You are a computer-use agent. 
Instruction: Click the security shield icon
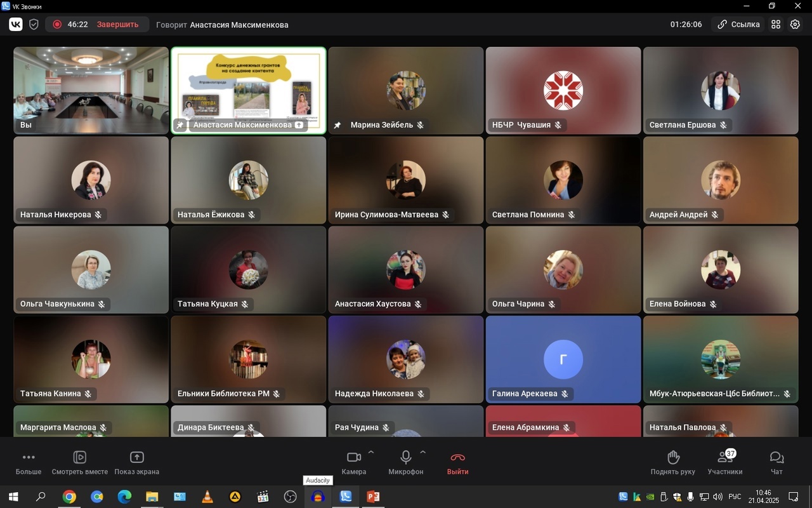(34, 24)
